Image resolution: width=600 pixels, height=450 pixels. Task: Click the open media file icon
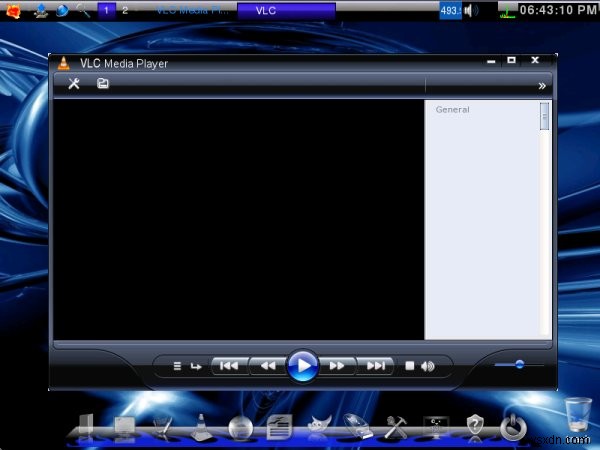[103, 83]
